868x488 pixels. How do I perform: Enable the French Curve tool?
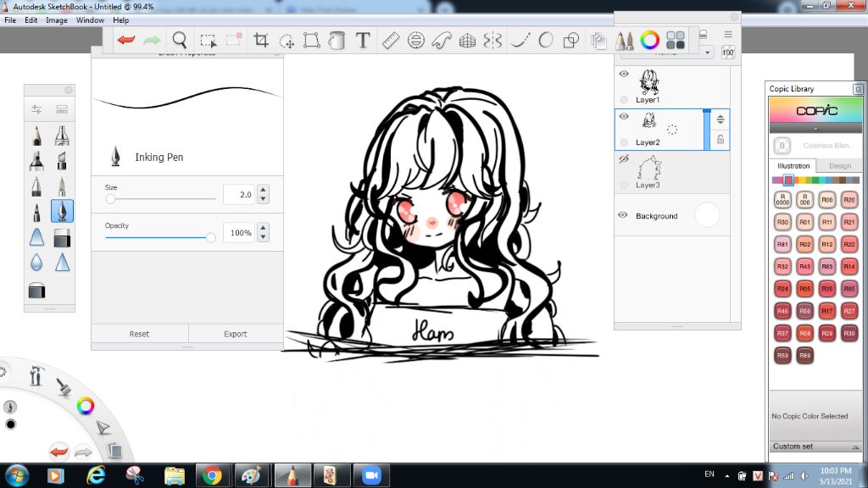pyautogui.click(x=441, y=40)
